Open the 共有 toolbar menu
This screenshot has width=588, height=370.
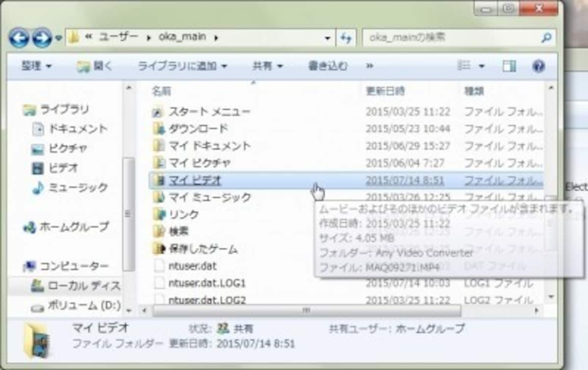268,66
